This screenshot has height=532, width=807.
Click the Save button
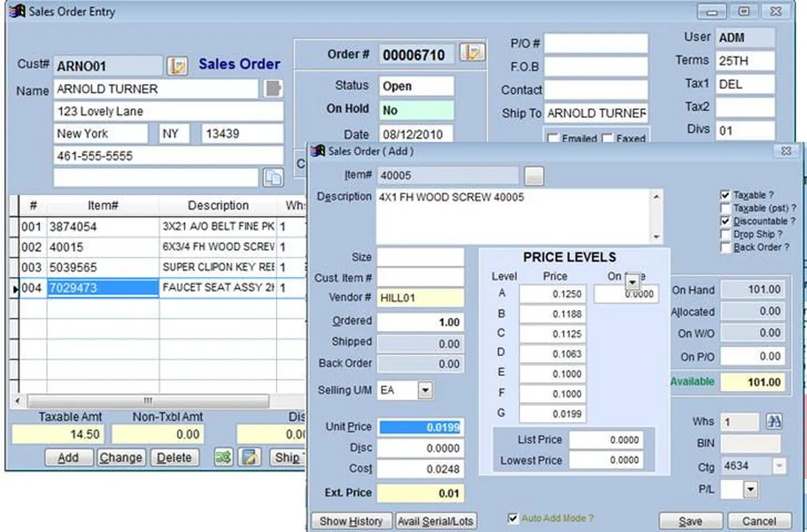691,521
